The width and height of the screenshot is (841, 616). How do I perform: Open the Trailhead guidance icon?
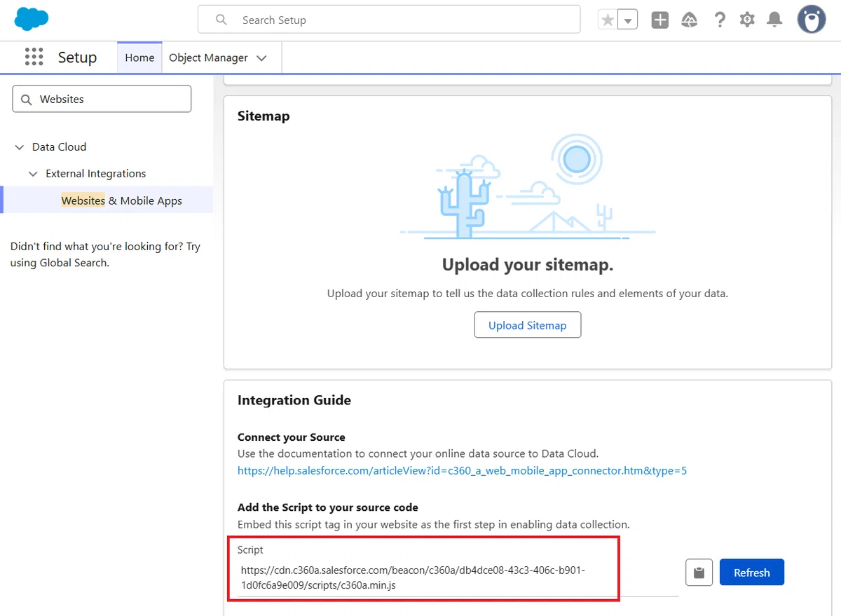pos(690,20)
